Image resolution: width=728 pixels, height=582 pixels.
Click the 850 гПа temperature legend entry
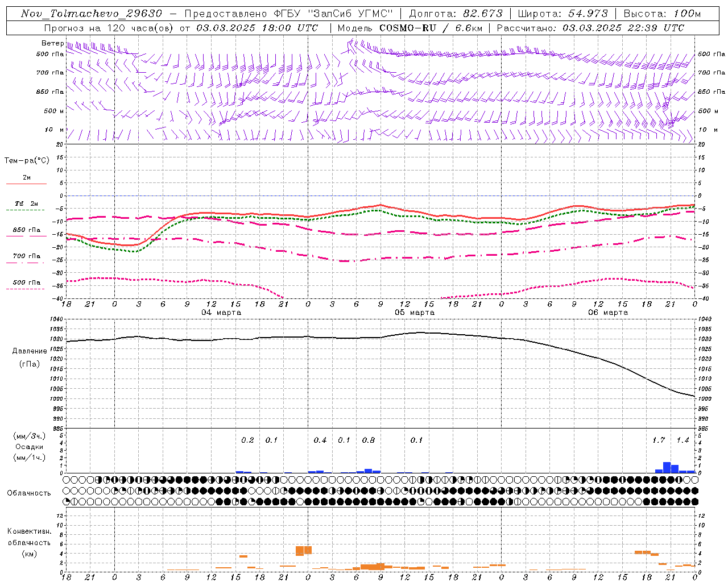click(27, 230)
